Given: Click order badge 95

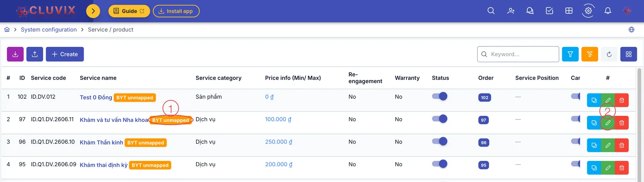Looking at the screenshot, I should pyautogui.click(x=483, y=165).
